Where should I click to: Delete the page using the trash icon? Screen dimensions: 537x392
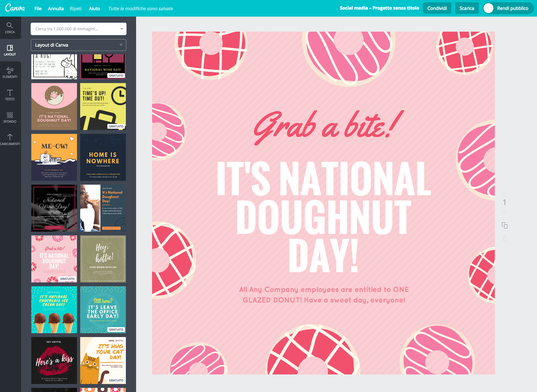coord(505,238)
